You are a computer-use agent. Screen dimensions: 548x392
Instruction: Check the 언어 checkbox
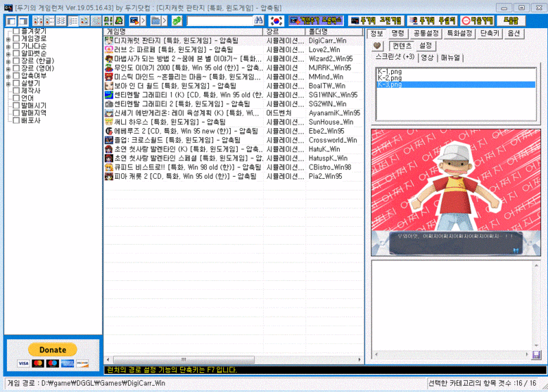coord(16,98)
